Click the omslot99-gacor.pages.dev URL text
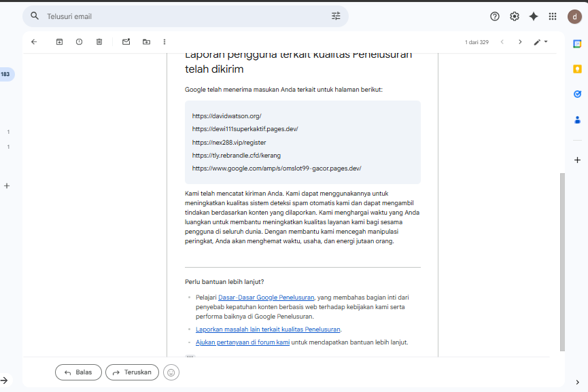 click(x=277, y=168)
